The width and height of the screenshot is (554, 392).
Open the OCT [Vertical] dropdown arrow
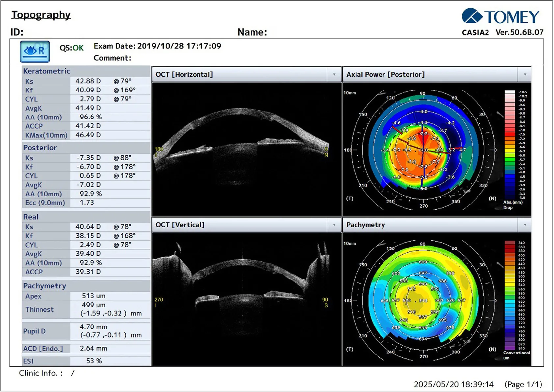[334, 225]
